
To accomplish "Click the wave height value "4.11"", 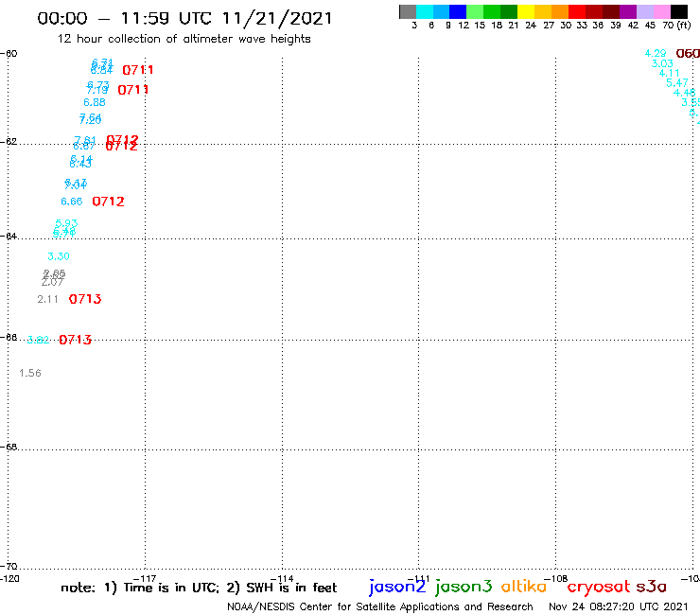I will [x=669, y=73].
